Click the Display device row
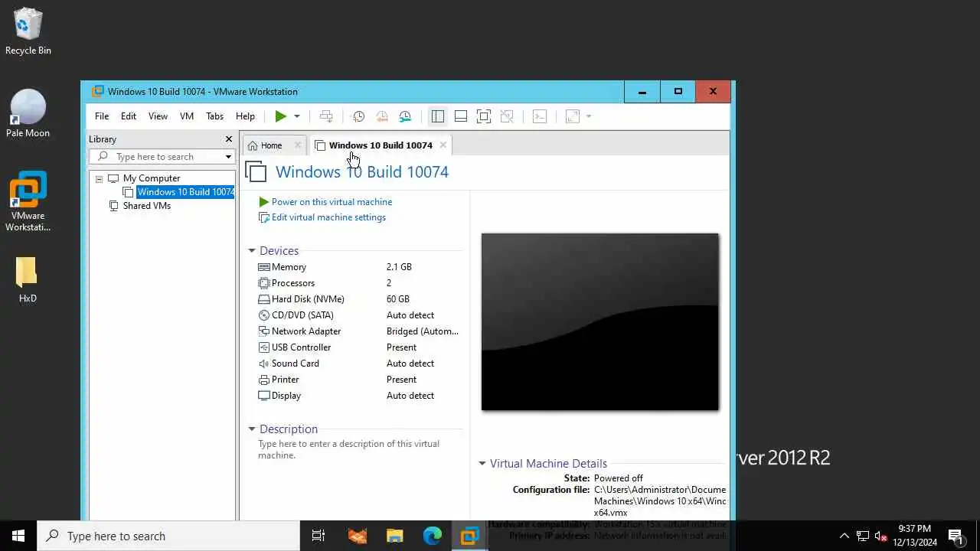This screenshot has height=551, width=980. click(359, 396)
